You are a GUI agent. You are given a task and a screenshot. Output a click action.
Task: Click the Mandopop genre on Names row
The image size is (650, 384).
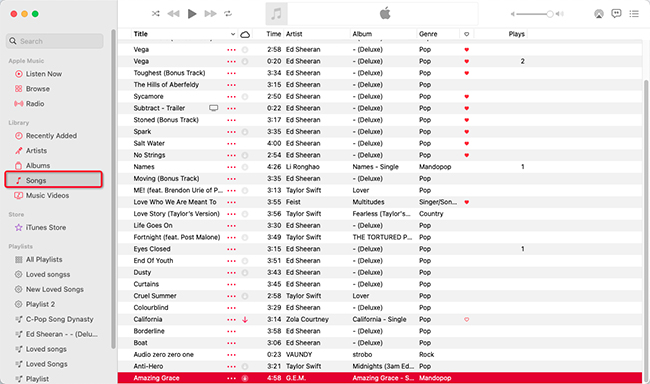[x=435, y=167]
